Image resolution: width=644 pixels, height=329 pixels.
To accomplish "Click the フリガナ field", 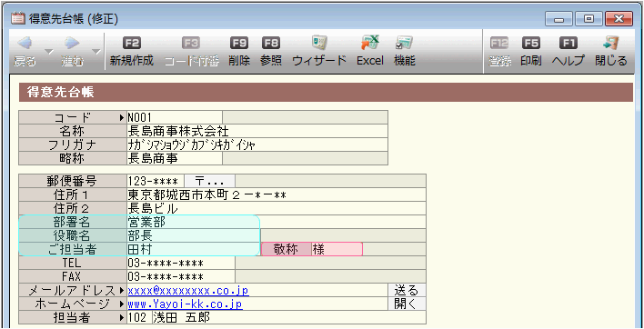I will (x=257, y=145).
